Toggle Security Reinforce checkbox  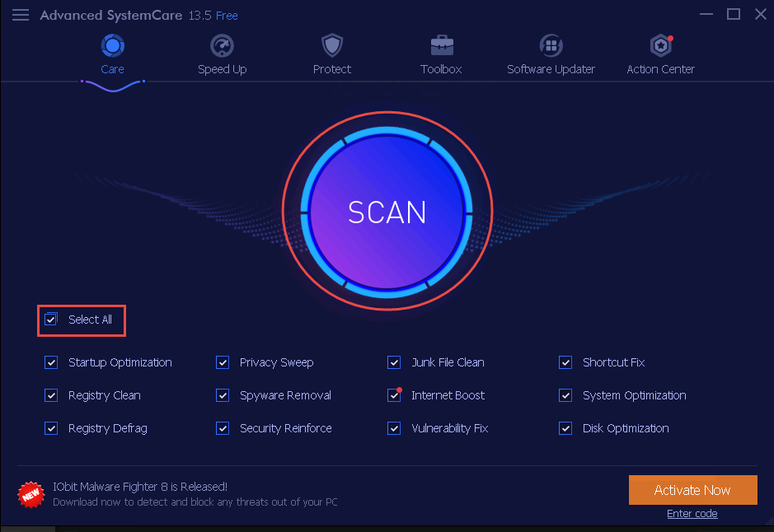point(222,428)
